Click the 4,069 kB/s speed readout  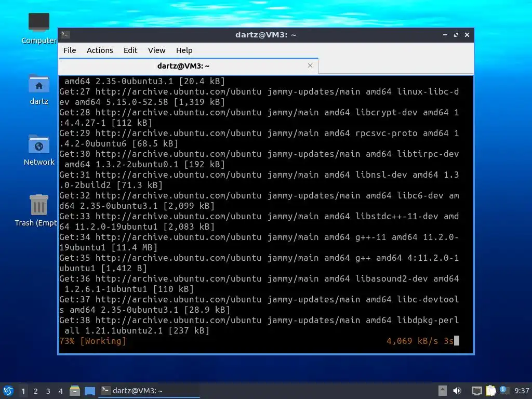coord(412,341)
